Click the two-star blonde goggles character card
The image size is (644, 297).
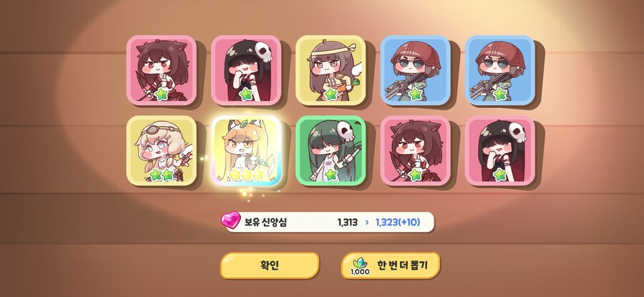click(x=162, y=150)
